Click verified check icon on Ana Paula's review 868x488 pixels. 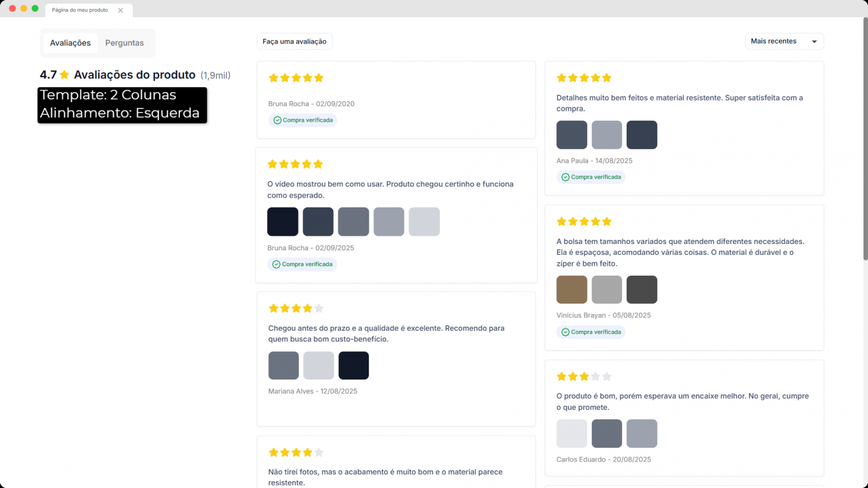[565, 177]
